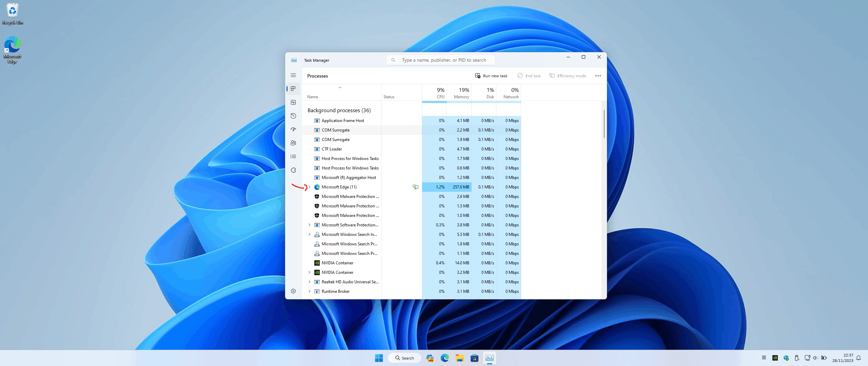Open the more options ellipsis menu

tap(598, 76)
